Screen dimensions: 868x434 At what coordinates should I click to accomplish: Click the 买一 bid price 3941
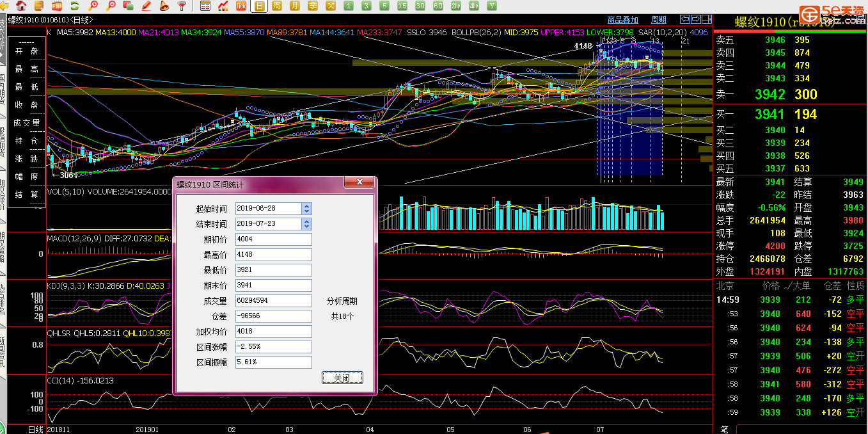[769, 115]
